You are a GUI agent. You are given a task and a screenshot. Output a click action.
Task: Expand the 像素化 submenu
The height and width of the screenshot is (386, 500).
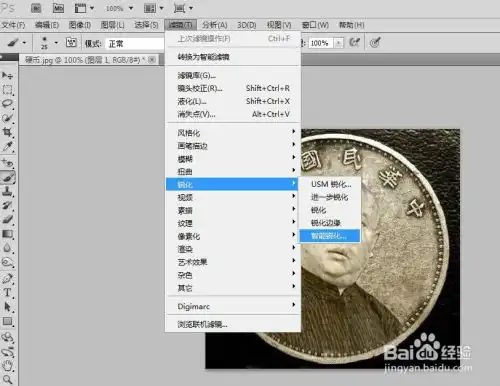pos(232,236)
